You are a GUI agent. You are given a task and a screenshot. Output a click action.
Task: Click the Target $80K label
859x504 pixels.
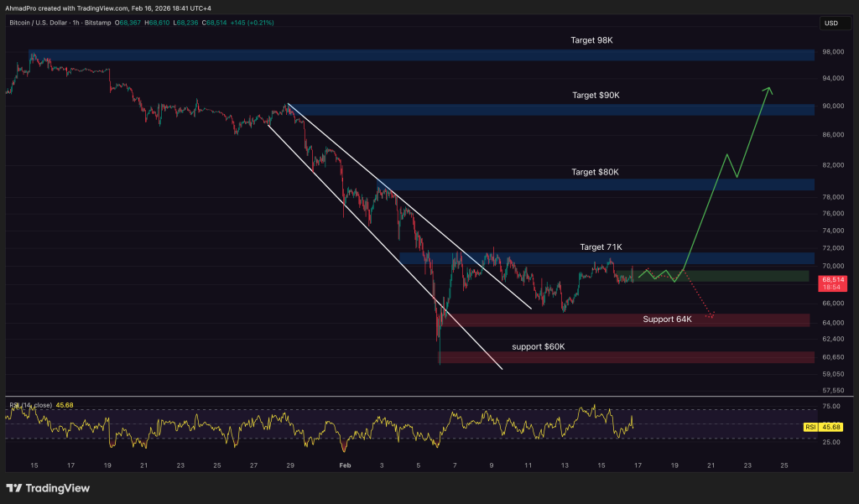point(595,172)
